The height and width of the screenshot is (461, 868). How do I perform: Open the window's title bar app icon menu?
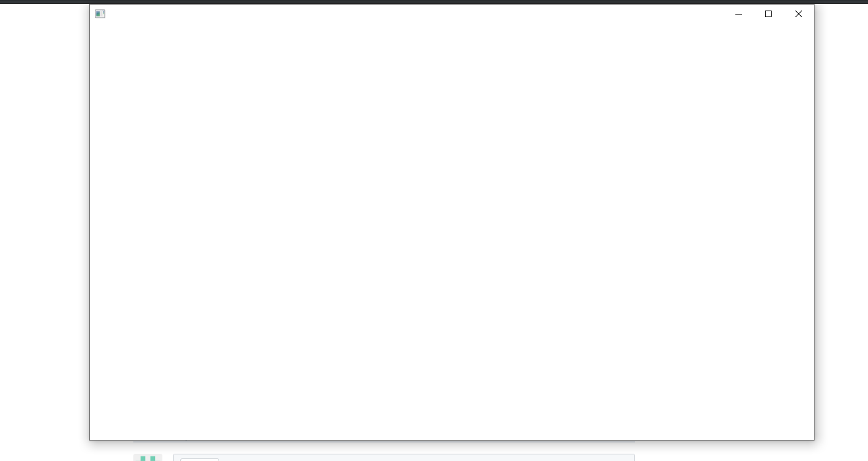(x=100, y=14)
